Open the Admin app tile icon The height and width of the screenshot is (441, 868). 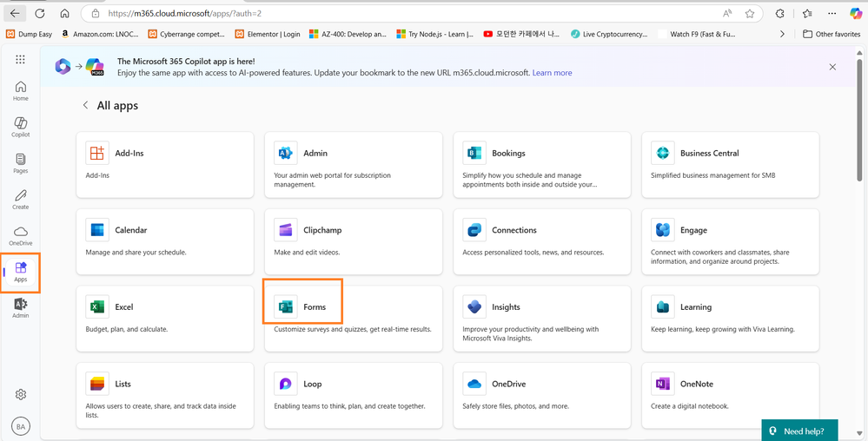pyautogui.click(x=286, y=154)
